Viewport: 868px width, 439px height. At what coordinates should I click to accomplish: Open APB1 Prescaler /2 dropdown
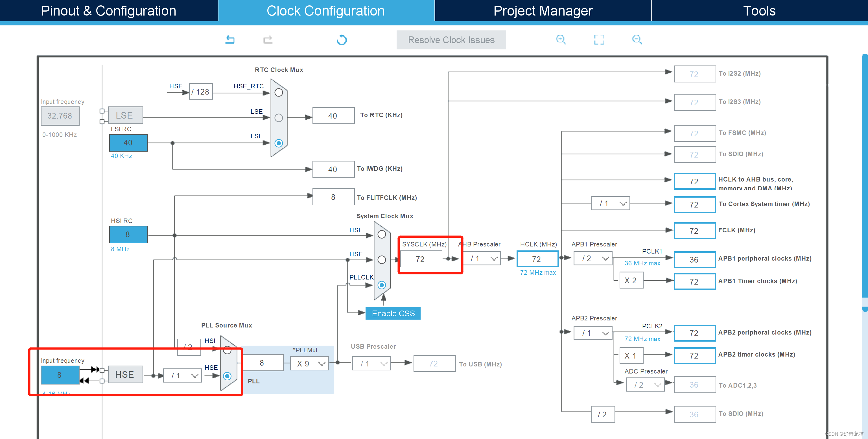pyautogui.click(x=593, y=259)
